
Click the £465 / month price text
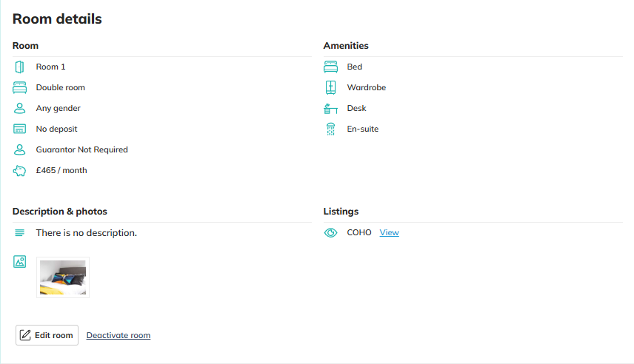(61, 170)
